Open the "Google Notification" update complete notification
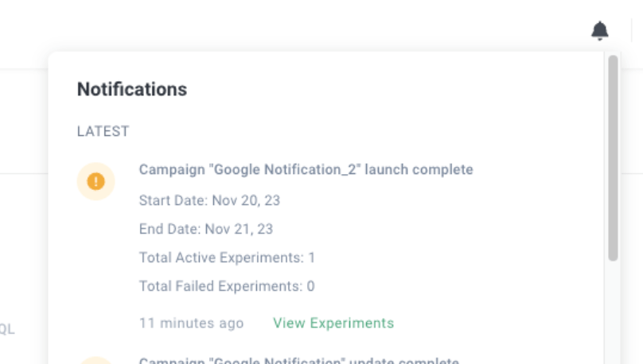The image size is (643, 364). point(299,361)
